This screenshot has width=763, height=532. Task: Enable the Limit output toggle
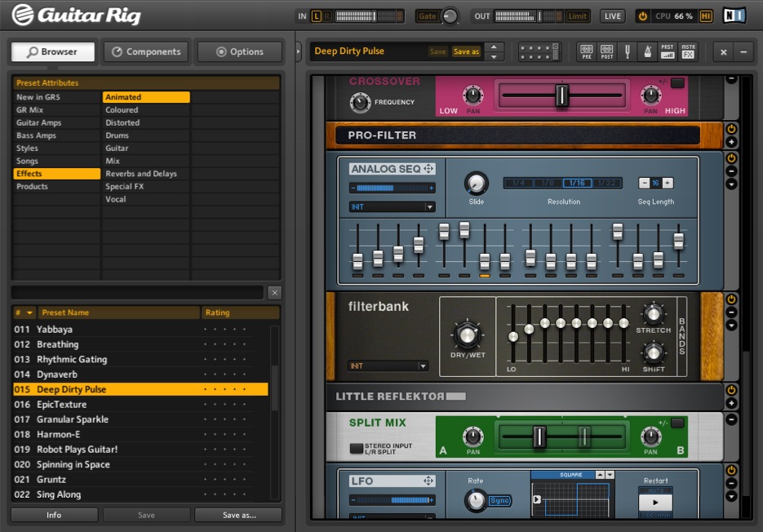(578, 16)
